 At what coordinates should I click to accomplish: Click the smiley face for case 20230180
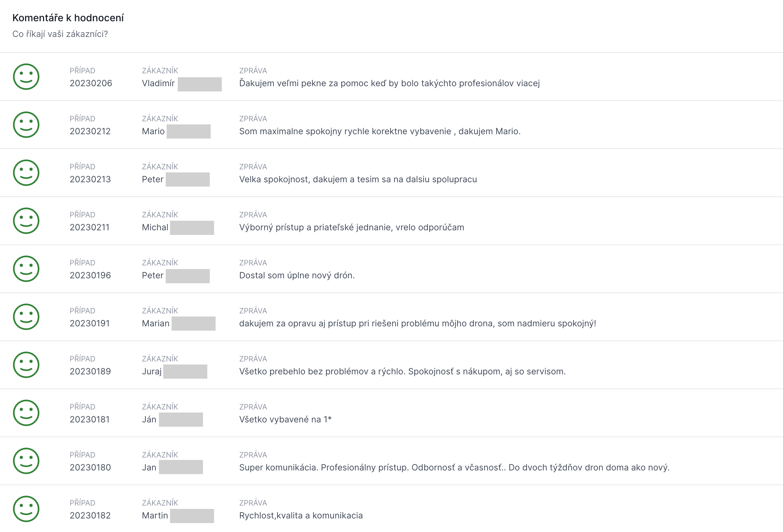[x=26, y=461]
